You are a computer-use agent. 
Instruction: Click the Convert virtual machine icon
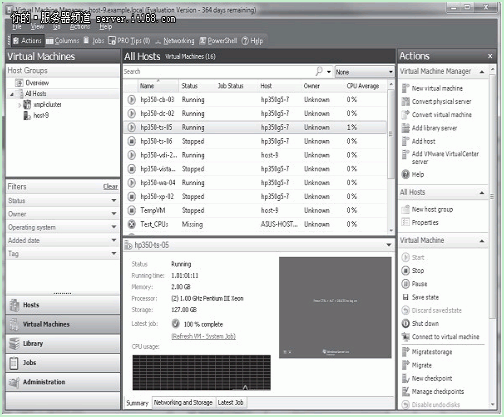[405, 115]
